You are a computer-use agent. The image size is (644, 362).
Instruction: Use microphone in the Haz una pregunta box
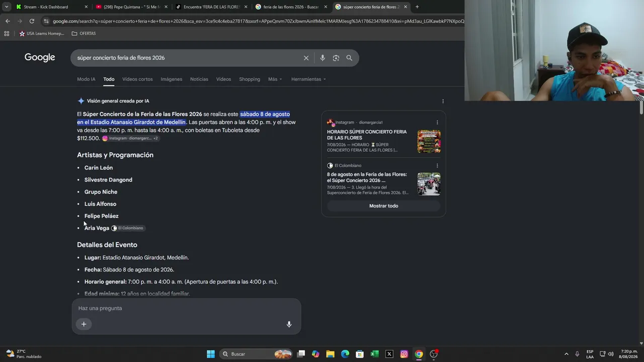289,324
